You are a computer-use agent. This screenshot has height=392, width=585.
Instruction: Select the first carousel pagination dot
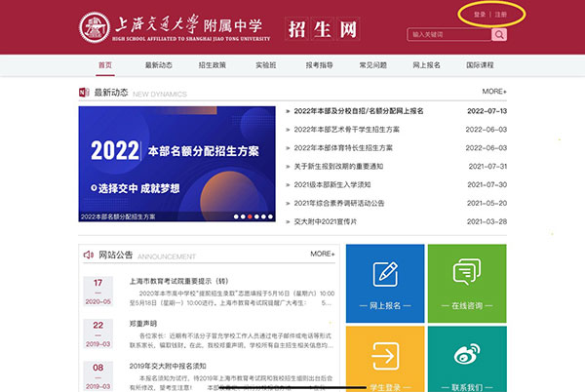pyautogui.click(x=235, y=216)
